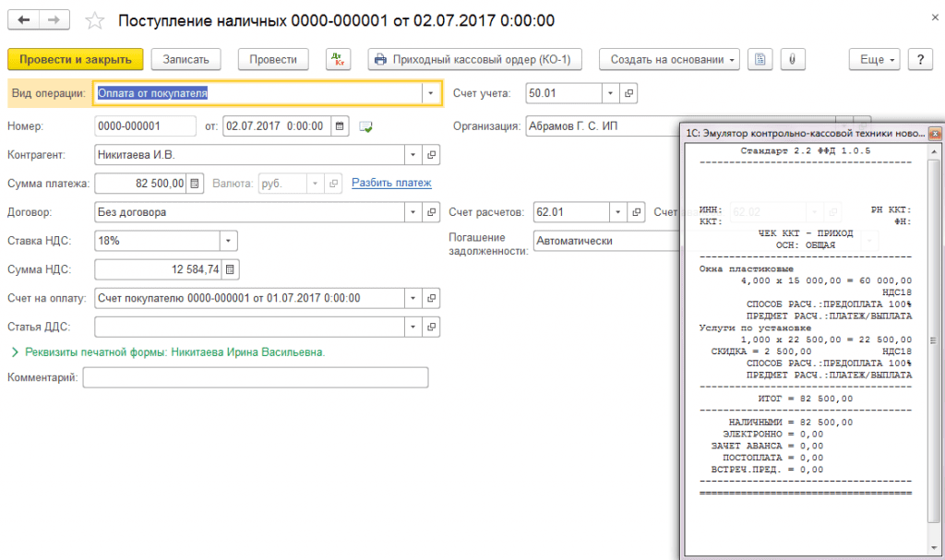This screenshot has width=945, height=560.
Task: Click the paperclip attachments icon
Action: [x=791, y=59]
